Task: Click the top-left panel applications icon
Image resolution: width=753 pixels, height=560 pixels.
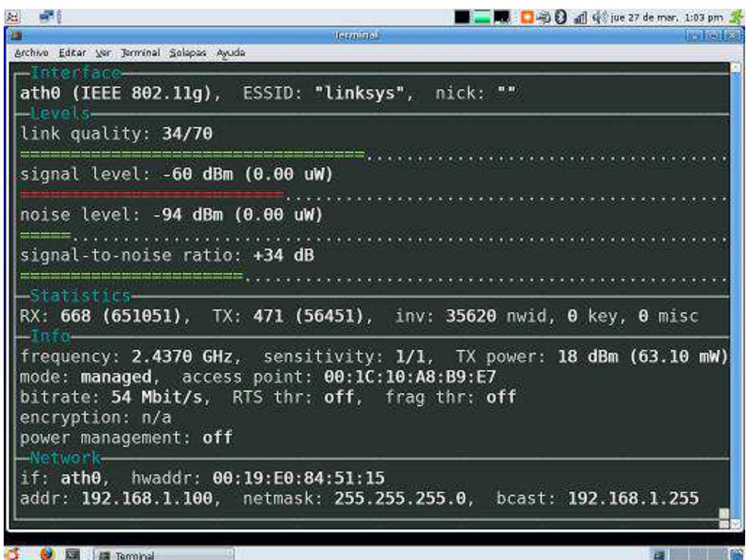Action: click(x=12, y=18)
